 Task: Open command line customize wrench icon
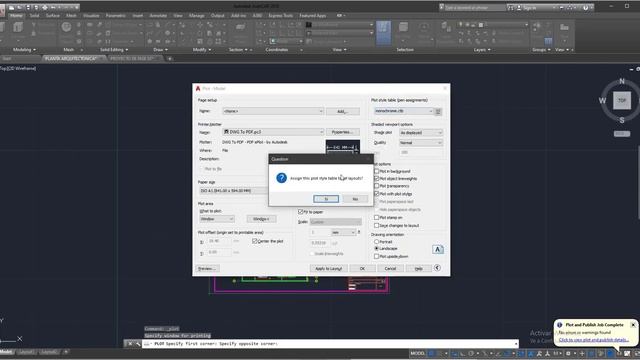138,344
